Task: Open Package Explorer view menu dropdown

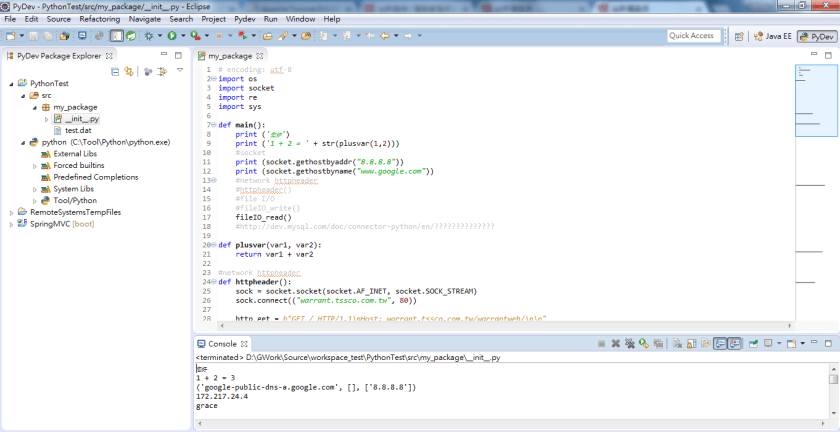Action: point(179,71)
